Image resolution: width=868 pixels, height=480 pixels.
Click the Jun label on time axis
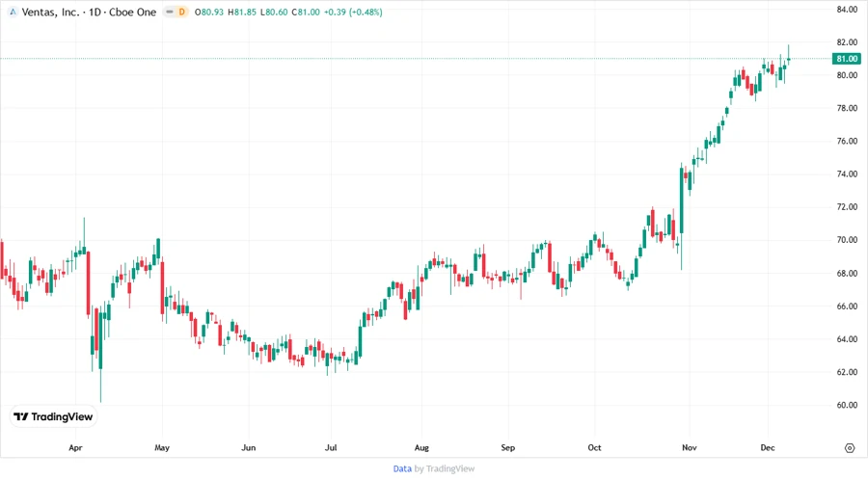[249, 448]
